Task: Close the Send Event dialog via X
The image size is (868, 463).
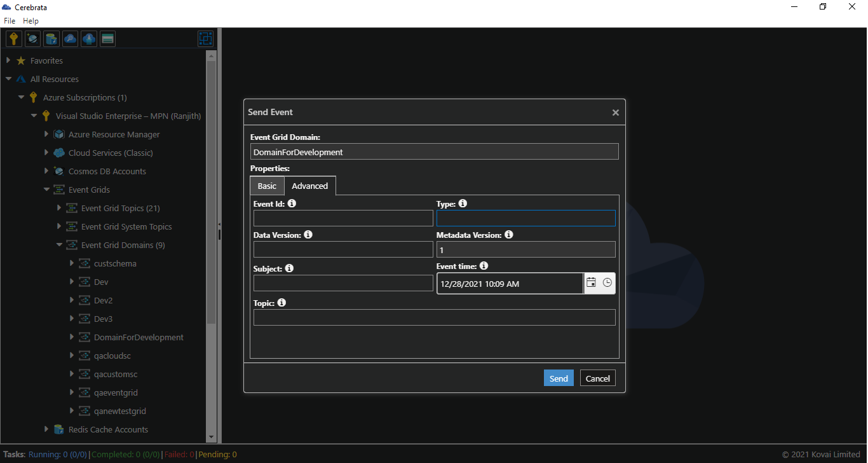Action: (x=615, y=113)
